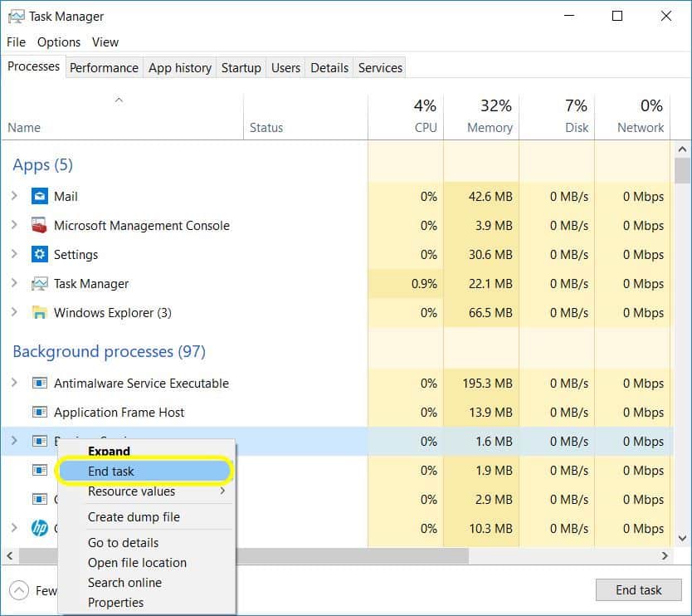Switch to the Performance tab
692x616 pixels.
pos(104,68)
